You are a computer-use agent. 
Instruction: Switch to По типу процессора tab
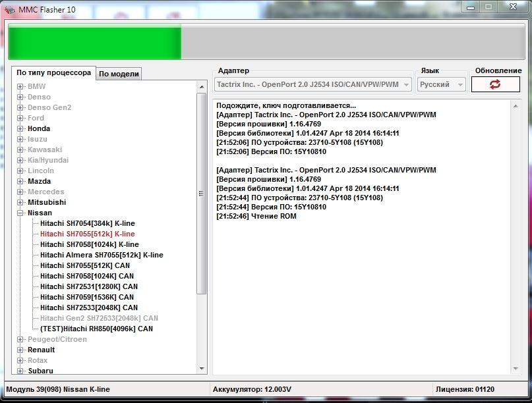click(53, 72)
